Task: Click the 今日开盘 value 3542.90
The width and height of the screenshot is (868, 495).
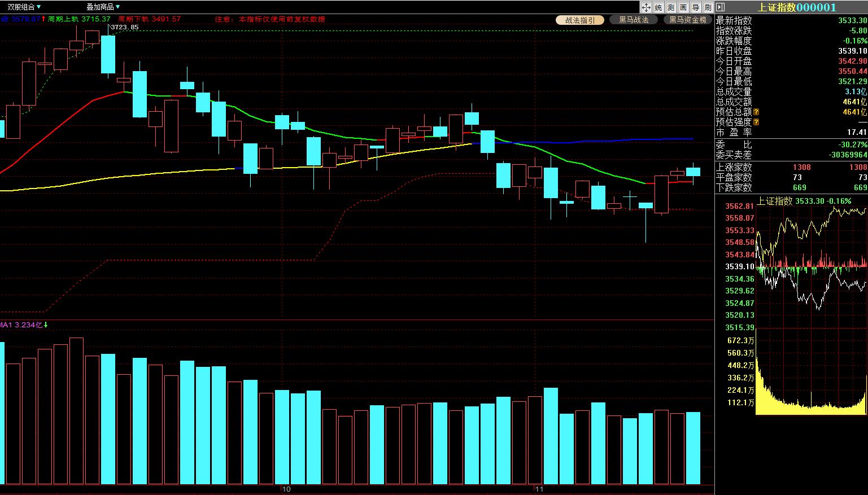Action: pos(853,61)
